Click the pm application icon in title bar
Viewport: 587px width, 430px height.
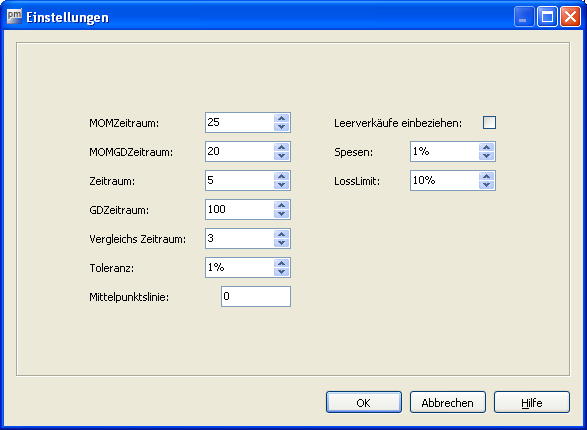15,16
